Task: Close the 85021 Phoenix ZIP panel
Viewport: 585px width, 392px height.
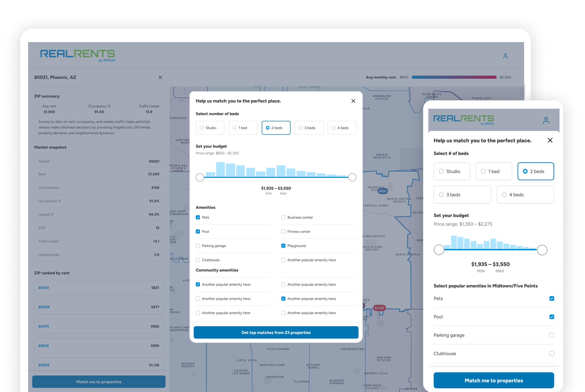Action: point(160,77)
